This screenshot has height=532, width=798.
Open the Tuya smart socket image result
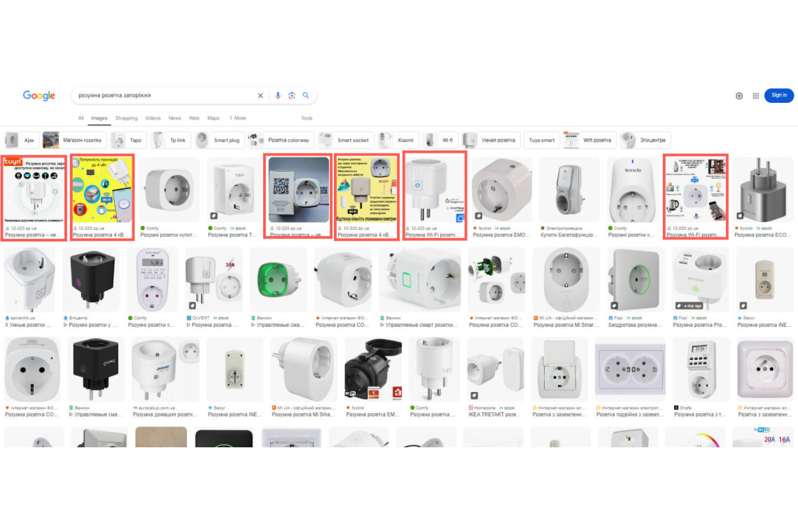pyautogui.click(x=34, y=190)
